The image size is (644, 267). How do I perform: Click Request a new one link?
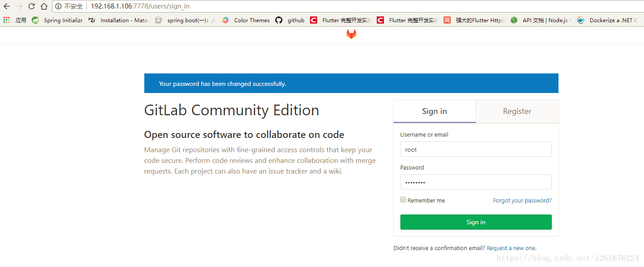pyautogui.click(x=511, y=248)
